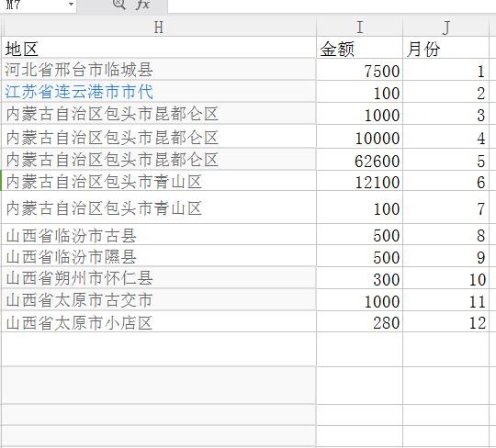Screen dimensions: 496x448
Task: Select amount 1000 in 太原市古交市 row
Action: tap(360, 299)
